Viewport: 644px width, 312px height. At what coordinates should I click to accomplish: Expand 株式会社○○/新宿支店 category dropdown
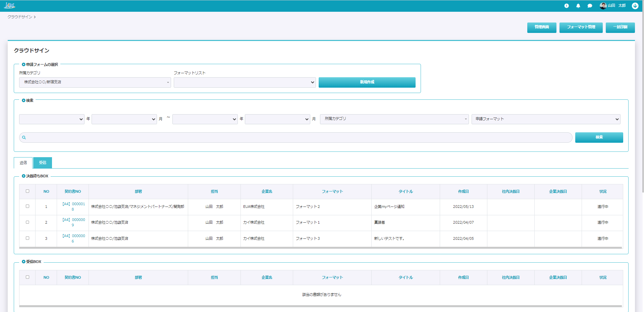tap(95, 82)
